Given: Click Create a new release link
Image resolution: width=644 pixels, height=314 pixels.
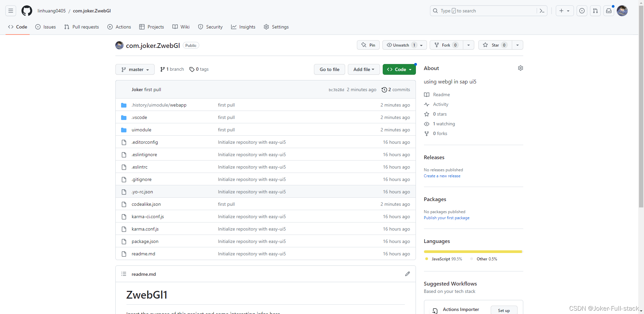Looking at the screenshot, I should coord(442,176).
